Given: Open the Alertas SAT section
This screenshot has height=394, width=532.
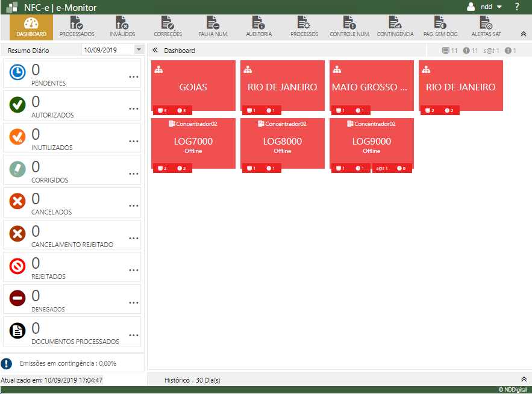Looking at the screenshot, I should coord(486,27).
